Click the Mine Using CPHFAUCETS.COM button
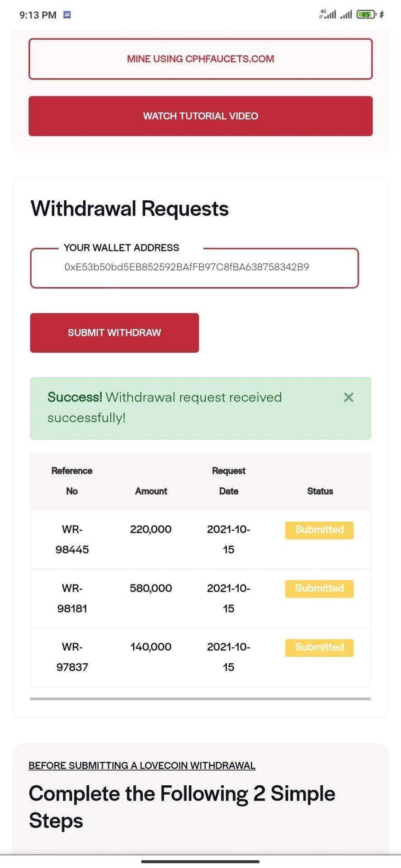This screenshot has width=401, height=868. (x=201, y=59)
